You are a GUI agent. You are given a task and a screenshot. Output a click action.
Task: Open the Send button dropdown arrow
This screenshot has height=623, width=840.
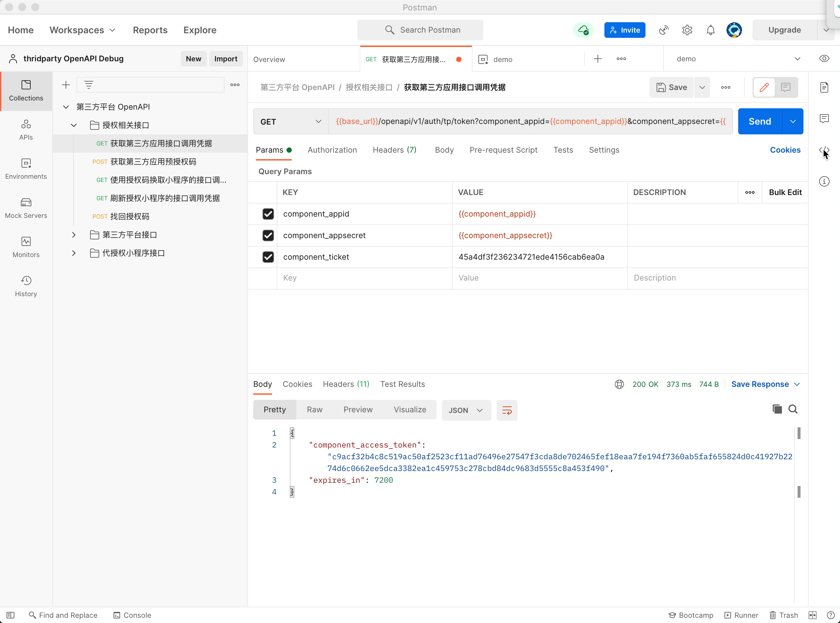[x=793, y=121]
